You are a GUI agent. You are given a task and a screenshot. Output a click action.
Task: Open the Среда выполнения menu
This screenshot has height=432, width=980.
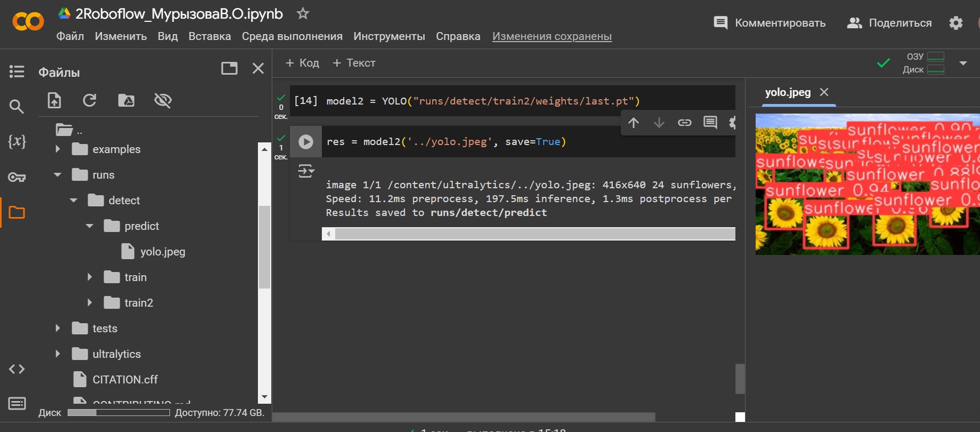pos(292,36)
